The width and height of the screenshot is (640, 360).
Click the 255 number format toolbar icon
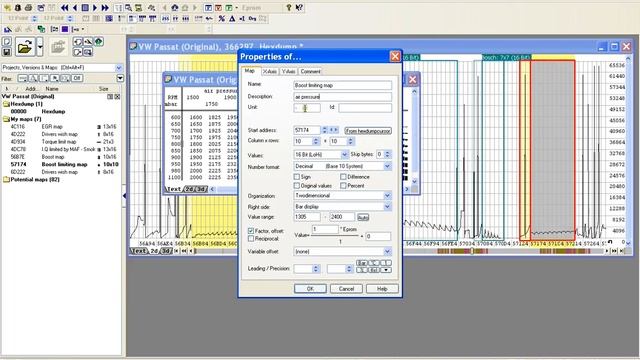pyautogui.click(x=165, y=18)
